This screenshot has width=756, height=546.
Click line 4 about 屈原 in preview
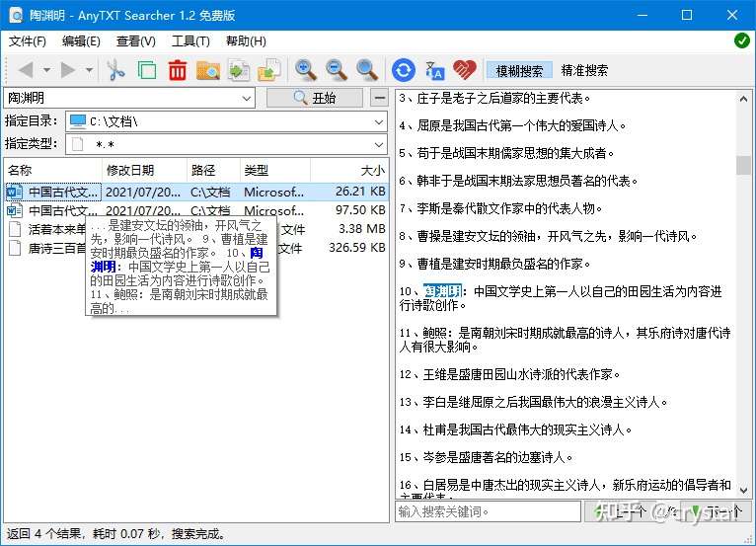point(512,126)
